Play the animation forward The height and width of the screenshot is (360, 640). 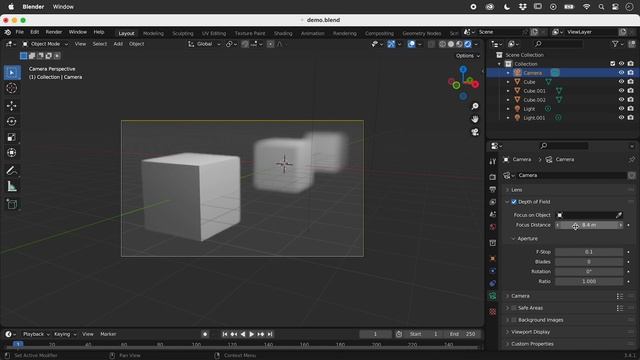tap(252, 334)
